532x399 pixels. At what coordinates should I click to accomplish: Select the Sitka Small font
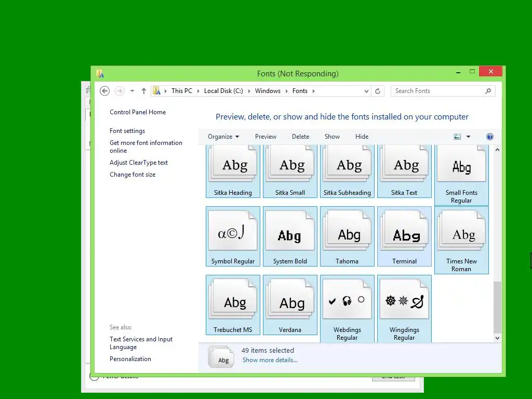[x=290, y=171]
